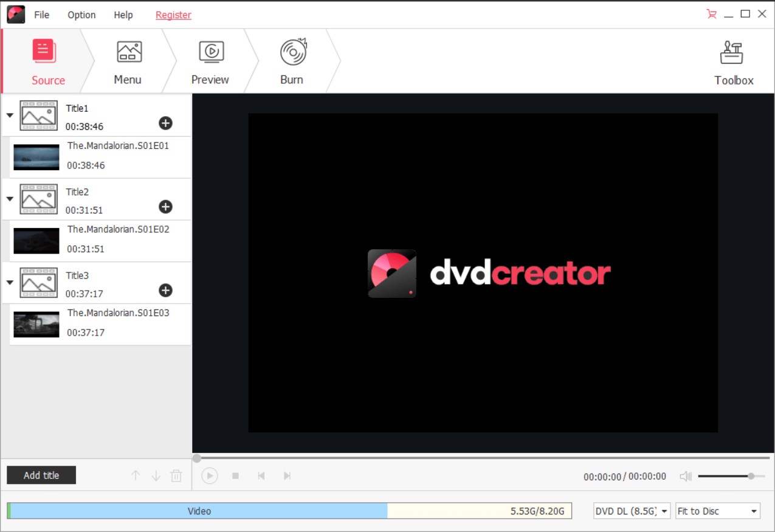Click the The.Mandalorian.S01E03 file name
Screen dimensions: 775x532
click(x=118, y=313)
